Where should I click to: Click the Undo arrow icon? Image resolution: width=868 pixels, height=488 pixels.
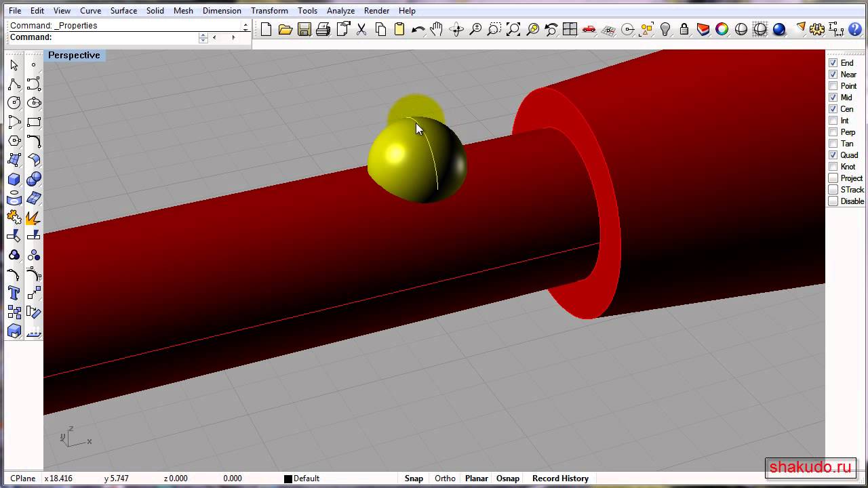[418, 29]
